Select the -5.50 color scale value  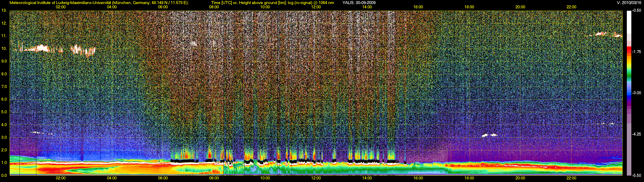pyautogui.click(x=636, y=175)
